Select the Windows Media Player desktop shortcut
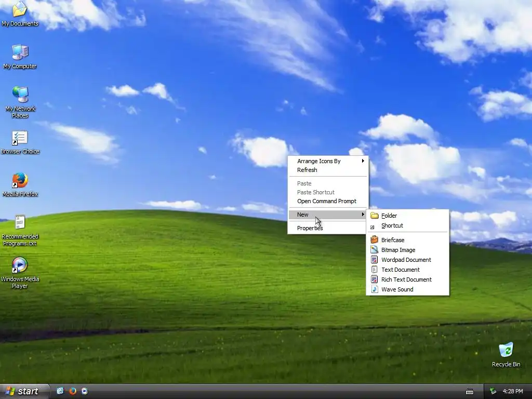This screenshot has height=399, width=532. tap(20, 273)
